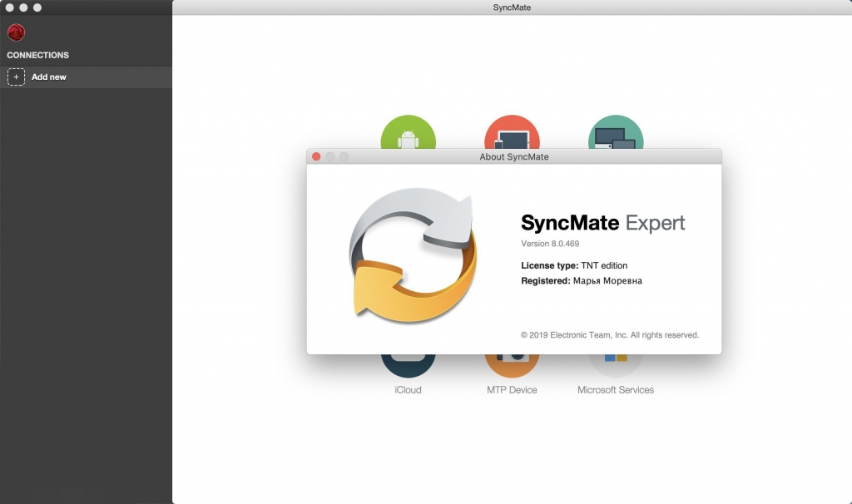The image size is (852, 504).
Task: Select the iCloud connection icon
Action: click(408, 365)
